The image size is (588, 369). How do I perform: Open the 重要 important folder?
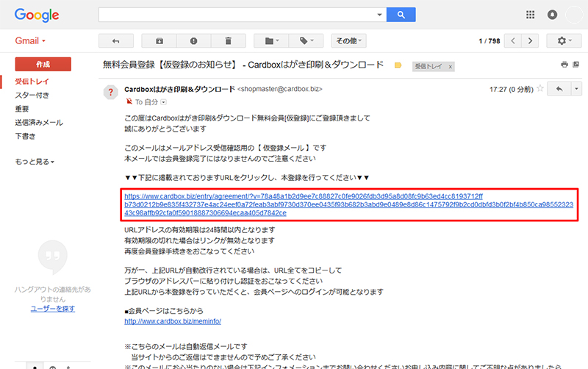pyautogui.click(x=22, y=109)
